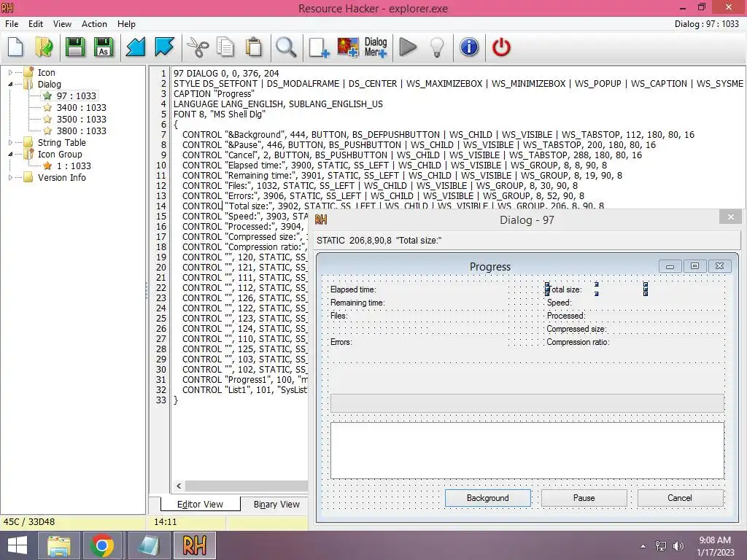Select 'Compressed size:' label in preview
Viewport: 747px width, 560px height.
click(576, 329)
